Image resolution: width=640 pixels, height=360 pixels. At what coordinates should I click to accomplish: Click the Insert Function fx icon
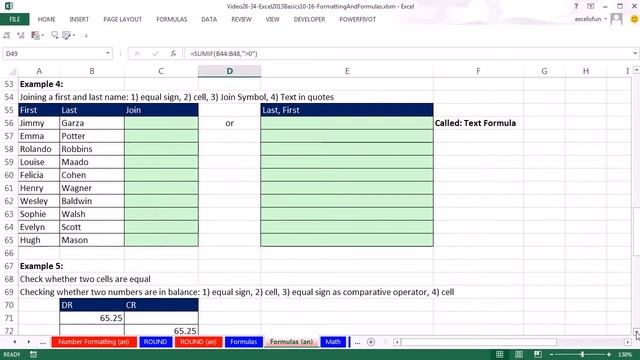pyautogui.click(x=173, y=53)
